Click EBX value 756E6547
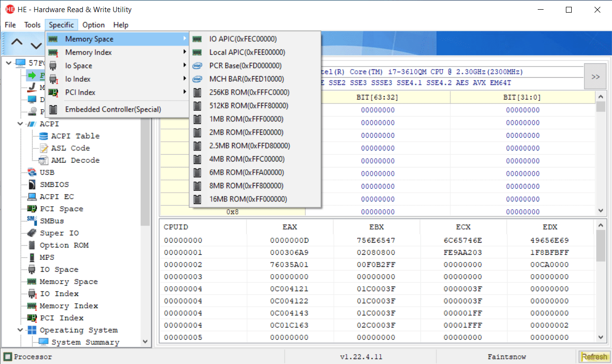Screen dimensions: 612x364 (377, 240)
